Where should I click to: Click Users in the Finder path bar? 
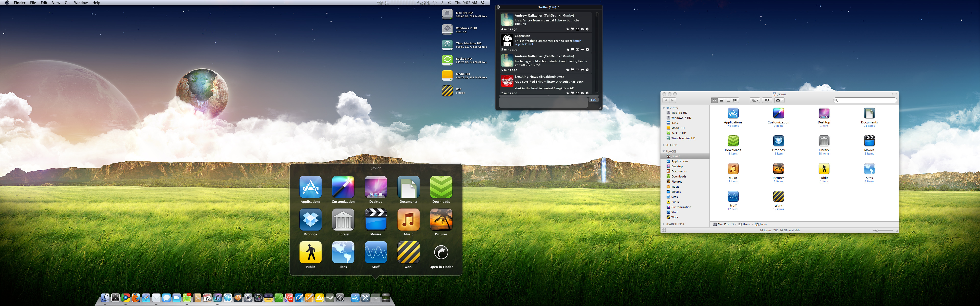[744, 224]
